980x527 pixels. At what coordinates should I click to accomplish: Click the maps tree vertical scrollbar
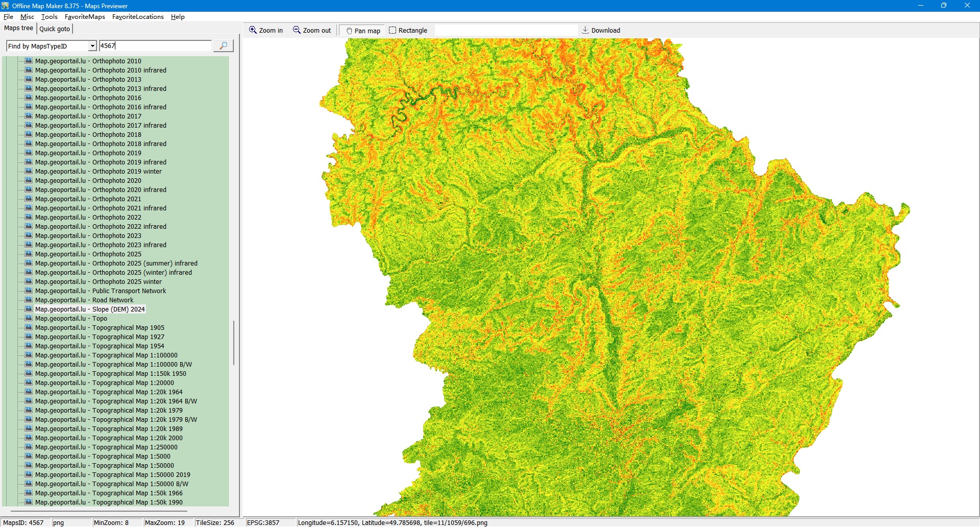click(x=234, y=342)
